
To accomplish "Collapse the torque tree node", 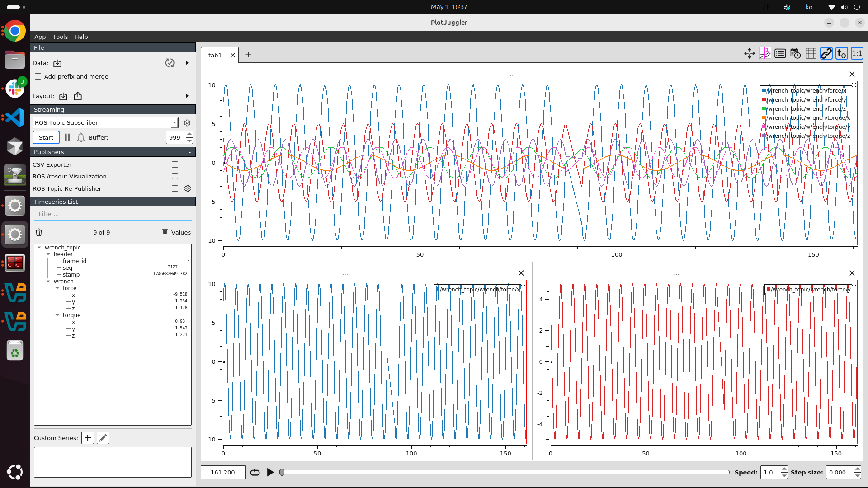I will [57, 315].
